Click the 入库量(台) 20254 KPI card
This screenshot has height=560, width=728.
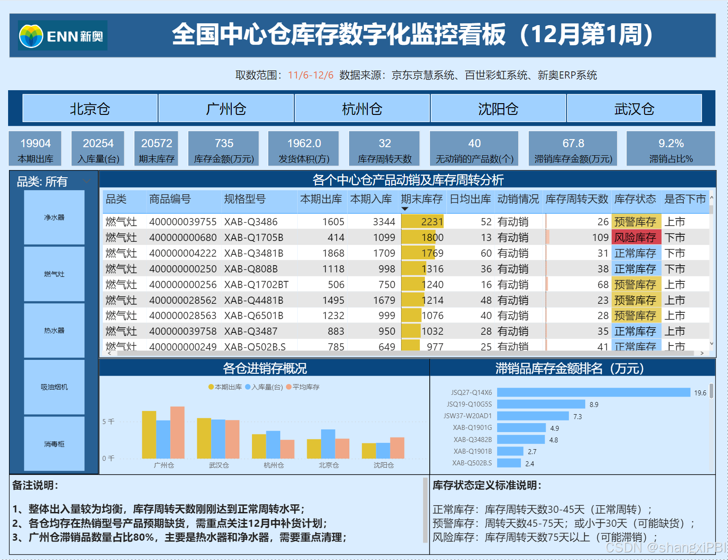(98, 149)
